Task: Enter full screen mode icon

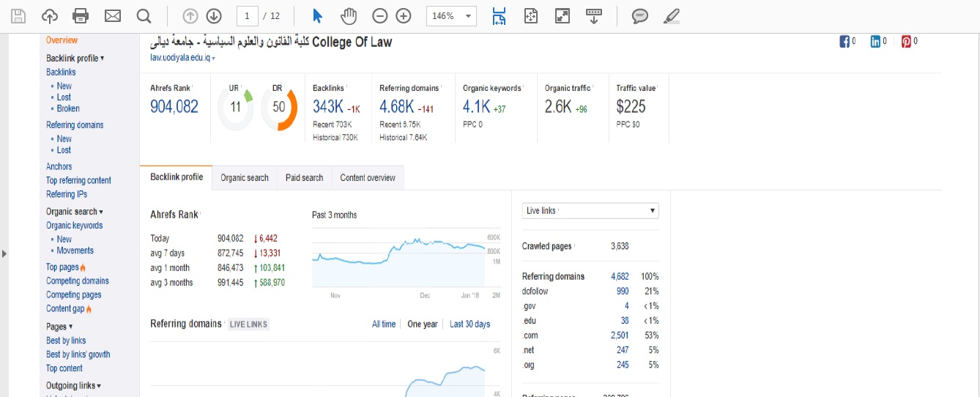Action: click(x=563, y=16)
